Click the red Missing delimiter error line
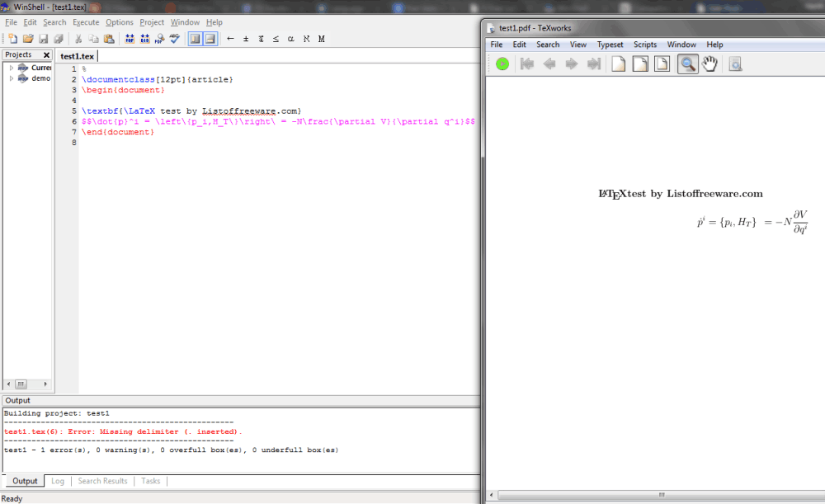Image resolution: width=825 pixels, height=504 pixels. [123, 432]
